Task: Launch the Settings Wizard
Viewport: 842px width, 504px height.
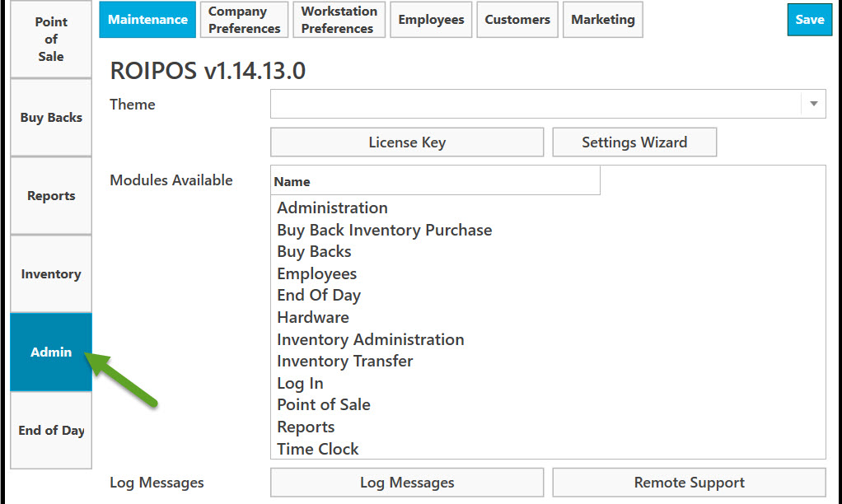Action: [x=634, y=142]
